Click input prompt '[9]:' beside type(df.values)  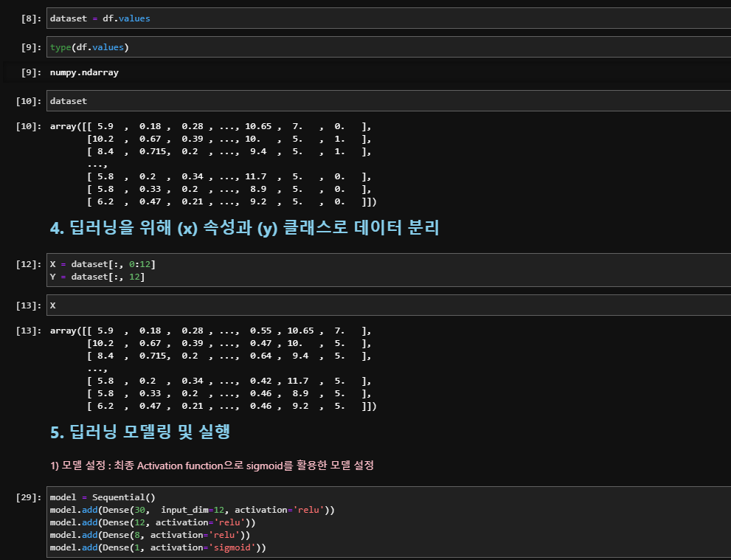click(x=31, y=47)
